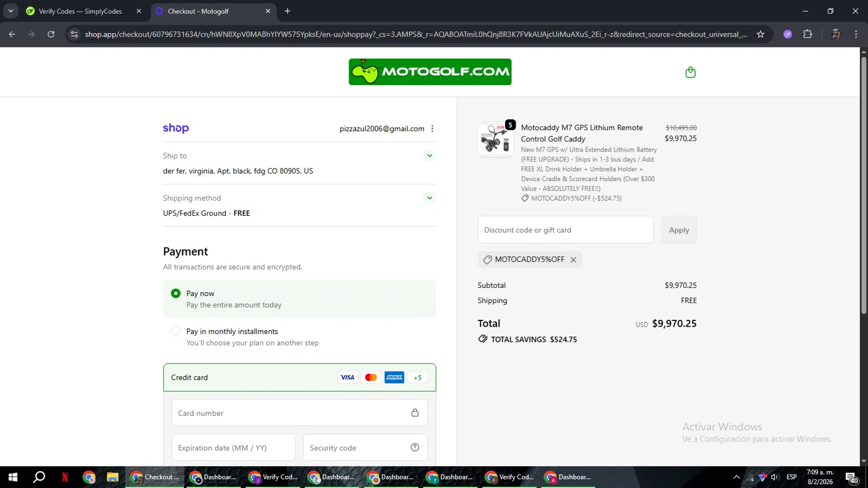Viewport: 868px width, 488px height.
Task: Click the Visa card icon
Action: pyautogui.click(x=348, y=378)
